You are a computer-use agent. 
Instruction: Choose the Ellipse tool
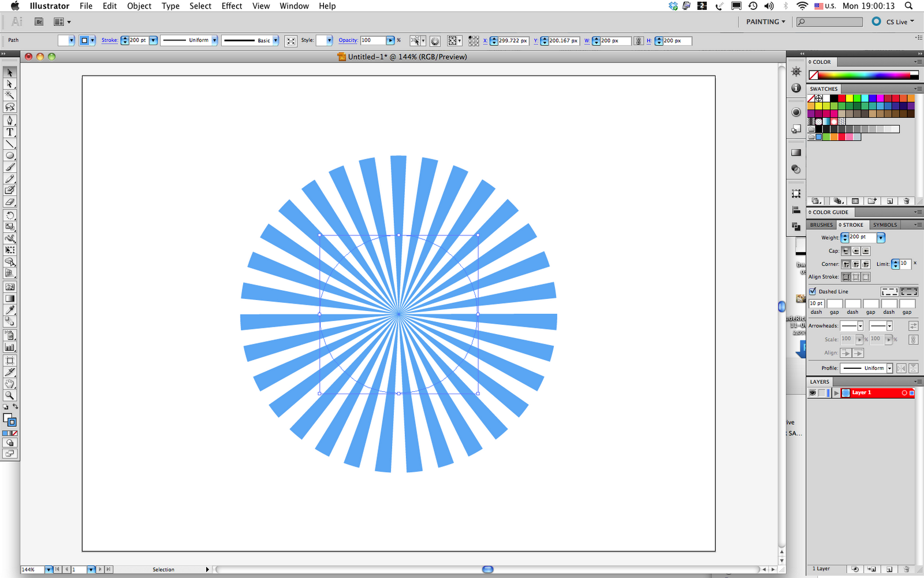click(10, 155)
